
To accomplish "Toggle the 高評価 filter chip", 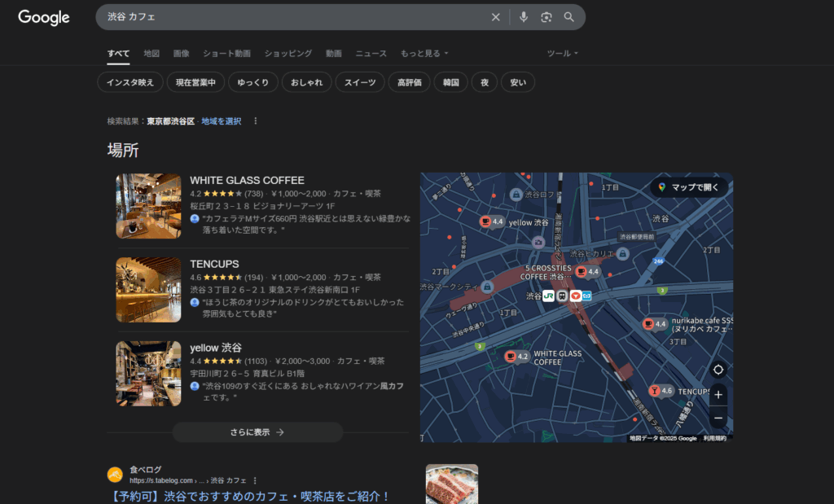I will click(x=410, y=82).
